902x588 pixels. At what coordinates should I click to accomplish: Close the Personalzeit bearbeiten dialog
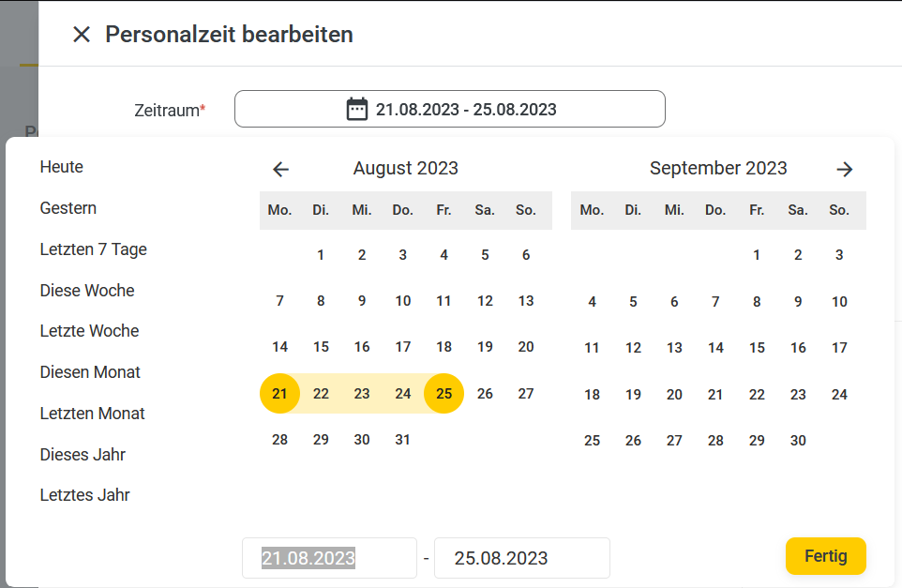coord(82,35)
